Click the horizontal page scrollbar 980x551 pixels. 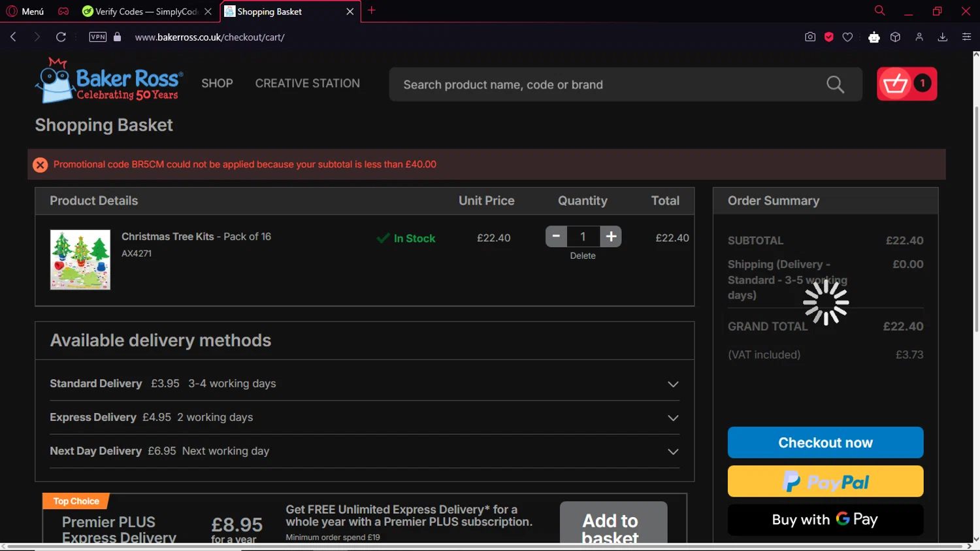click(x=483, y=546)
